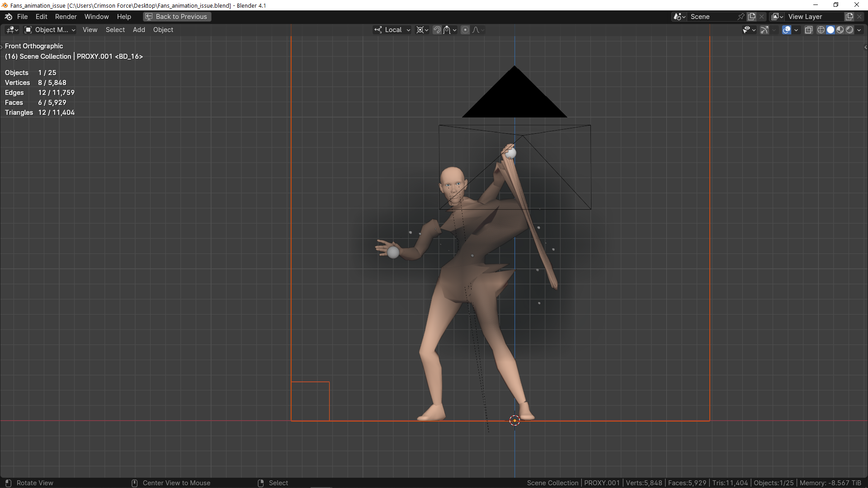The height and width of the screenshot is (488, 868).
Task: Open the Local transform orientation dropdown
Action: pyautogui.click(x=392, y=30)
